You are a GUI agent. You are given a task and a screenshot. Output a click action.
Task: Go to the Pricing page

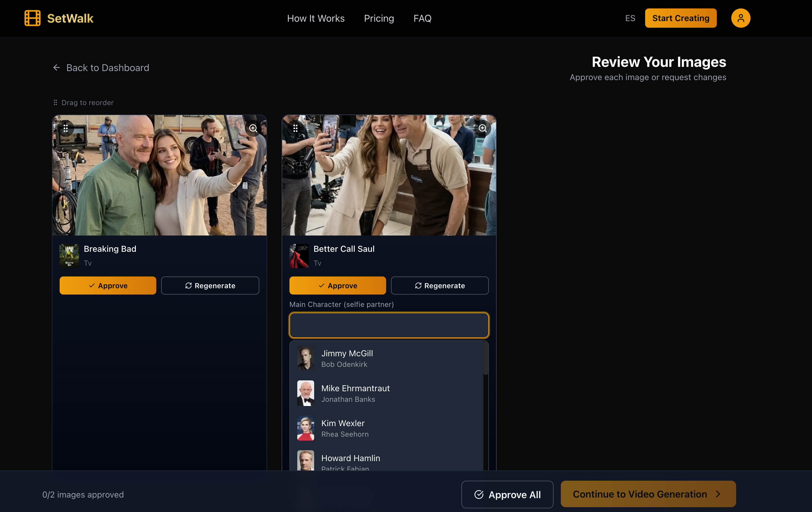(x=379, y=18)
